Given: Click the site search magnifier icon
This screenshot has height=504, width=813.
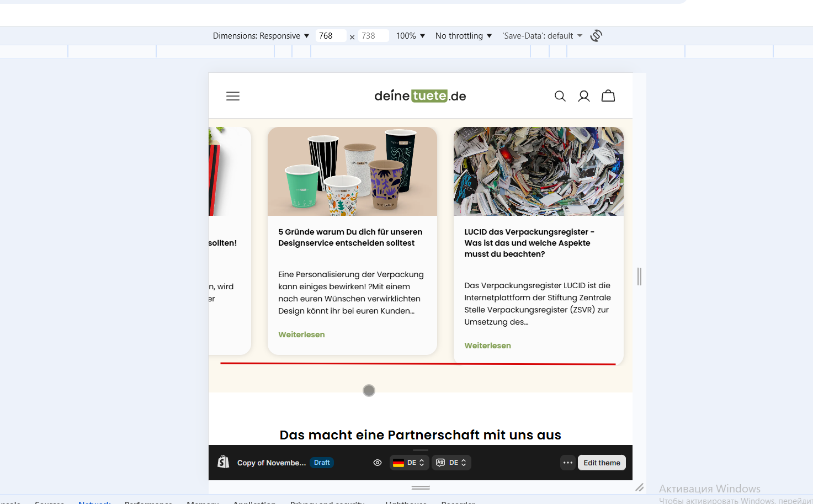Looking at the screenshot, I should (x=560, y=96).
